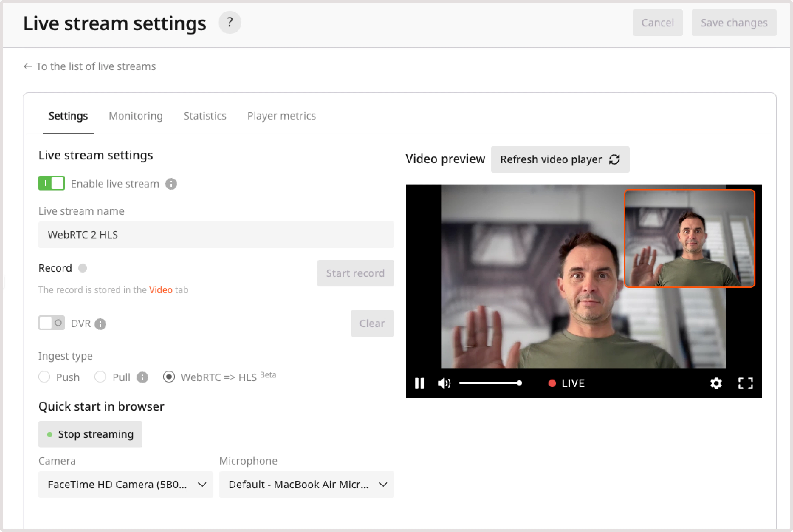Image resolution: width=793 pixels, height=532 pixels.
Task: Turn on the DVR toggle
Action: point(51,323)
